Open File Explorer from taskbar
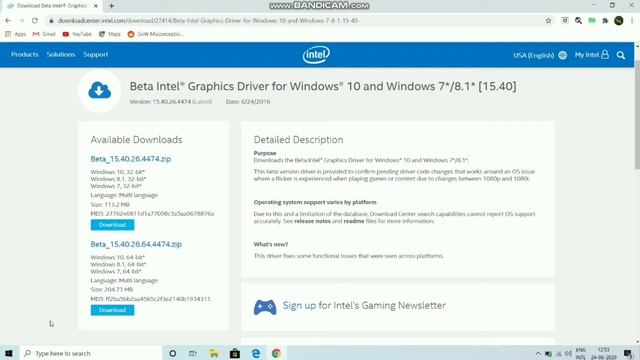640x360 pixels. point(214,353)
